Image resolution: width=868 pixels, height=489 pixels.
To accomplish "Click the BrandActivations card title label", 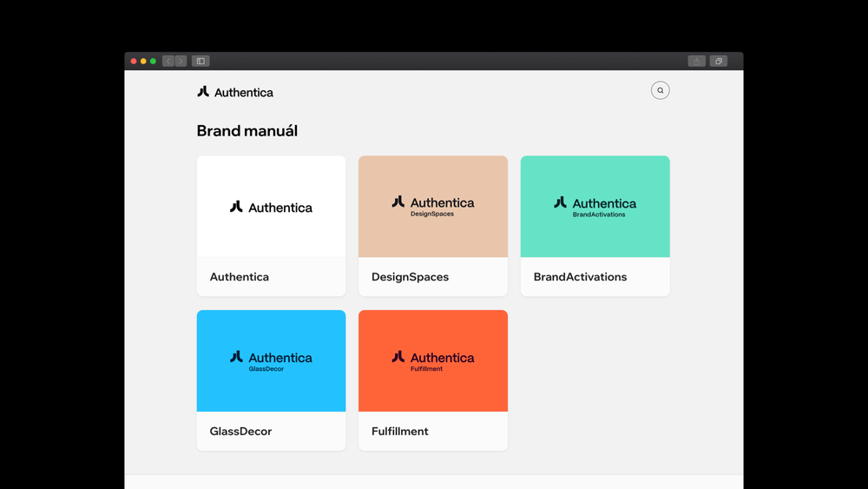I will (x=580, y=277).
